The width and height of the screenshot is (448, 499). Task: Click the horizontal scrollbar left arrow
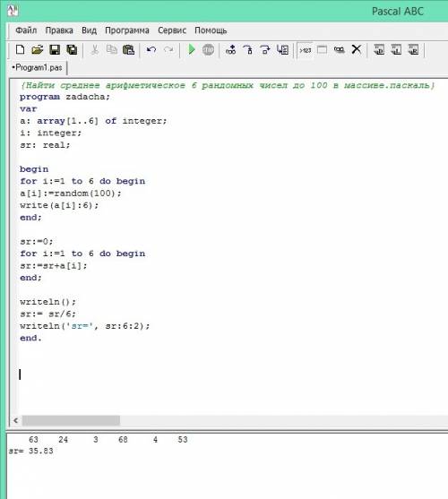pos(15,420)
